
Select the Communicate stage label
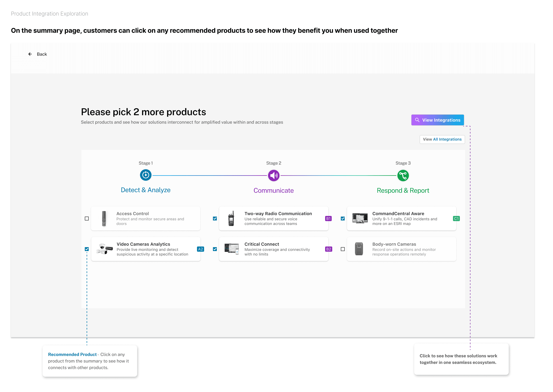[273, 190]
